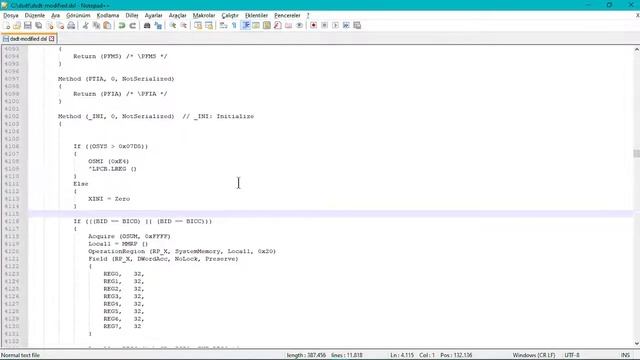Toggle file monitoring (eye icon)
Screen dimensions: 640x360
pos(299,25)
